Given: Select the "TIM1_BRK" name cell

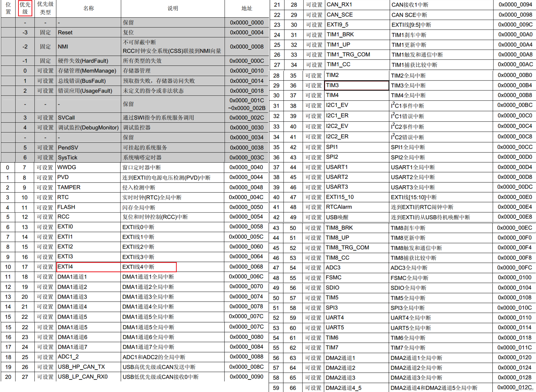Looking at the screenshot, I should [357, 35].
